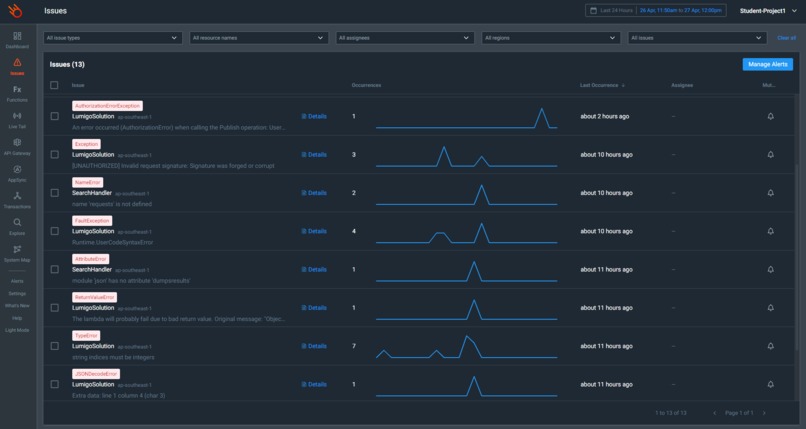Click 'string indices must be integers' message
This screenshot has height=429, width=806.
tap(113, 358)
